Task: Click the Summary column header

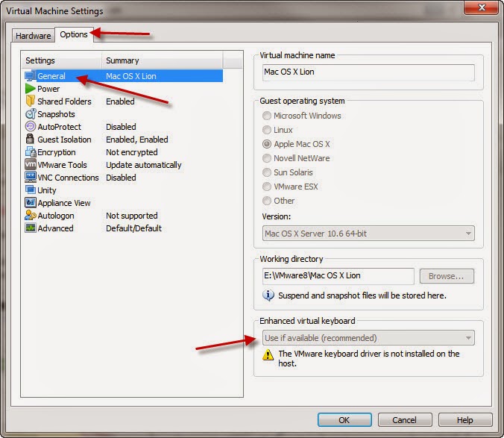Action: pyautogui.click(x=162, y=60)
